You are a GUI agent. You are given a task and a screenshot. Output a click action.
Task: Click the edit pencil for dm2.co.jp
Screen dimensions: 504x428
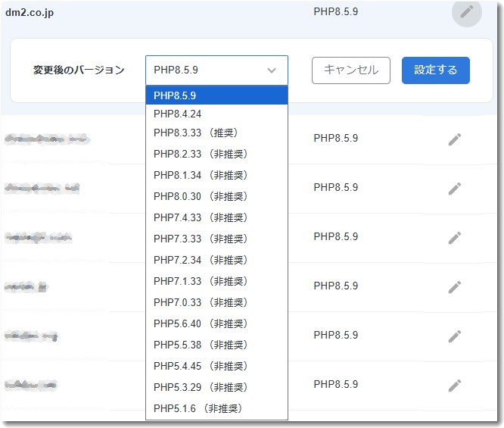(x=466, y=12)
